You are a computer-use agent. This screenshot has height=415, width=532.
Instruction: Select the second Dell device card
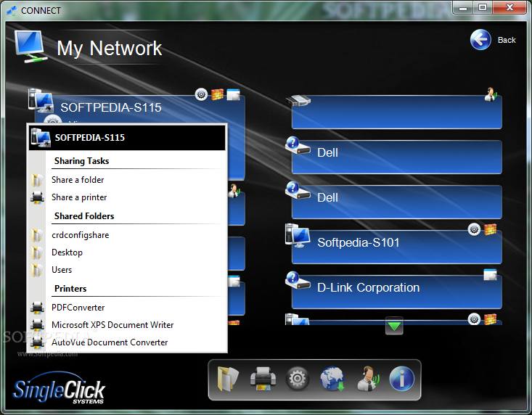(x=396, y=202)
